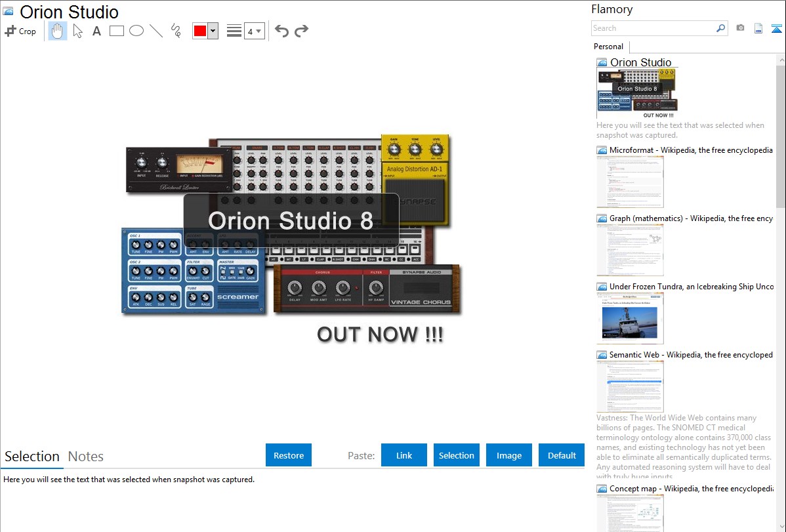Click the Default paste button
Image resolution: width=786 pixels, height=532 pixels.
click(562, 455)
